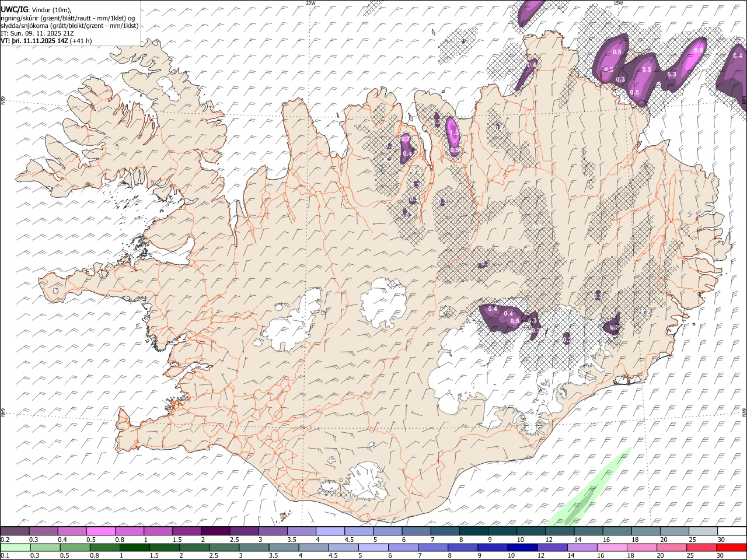Pick the darkest green rain swatch at 1
Image resolution: width=747 pixels, height=560 pixels.
click(134, 547)
